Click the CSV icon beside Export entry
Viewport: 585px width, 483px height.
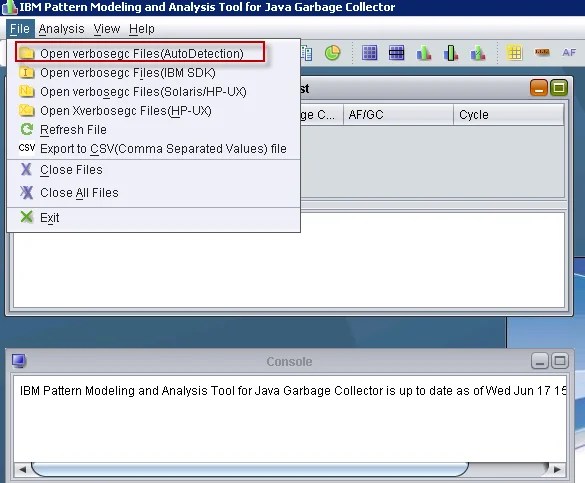(26, 148)
